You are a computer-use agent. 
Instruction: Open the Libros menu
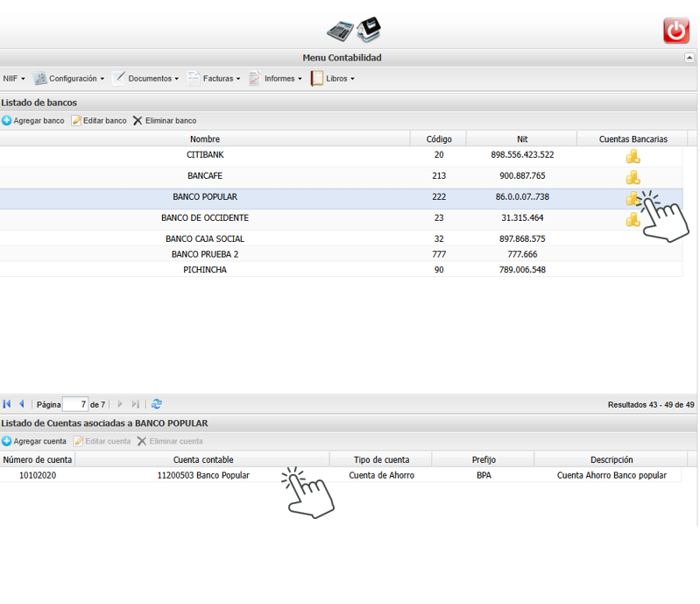pyautogui.click(x=333, y=79)
